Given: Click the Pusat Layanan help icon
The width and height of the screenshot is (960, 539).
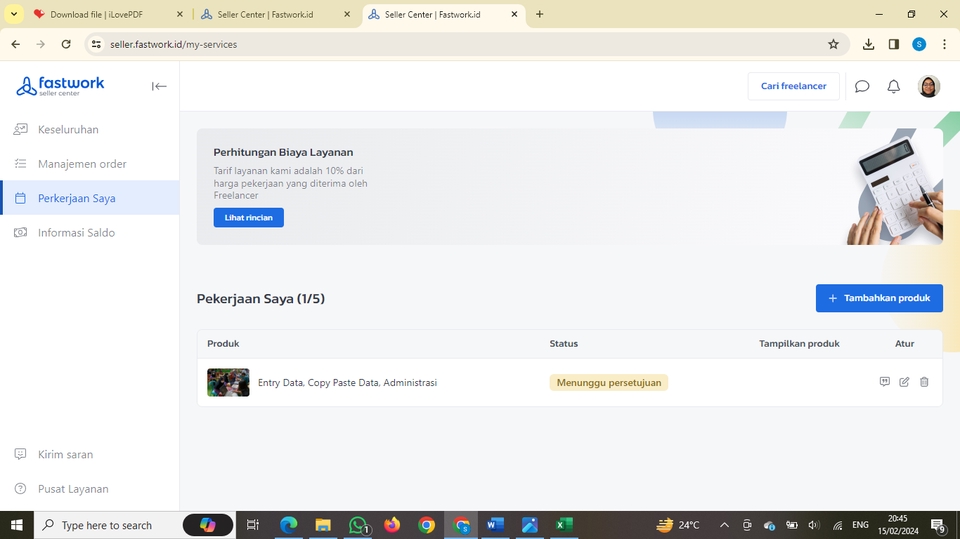Looking at the screenshot, I should click(x=20, y=488).
